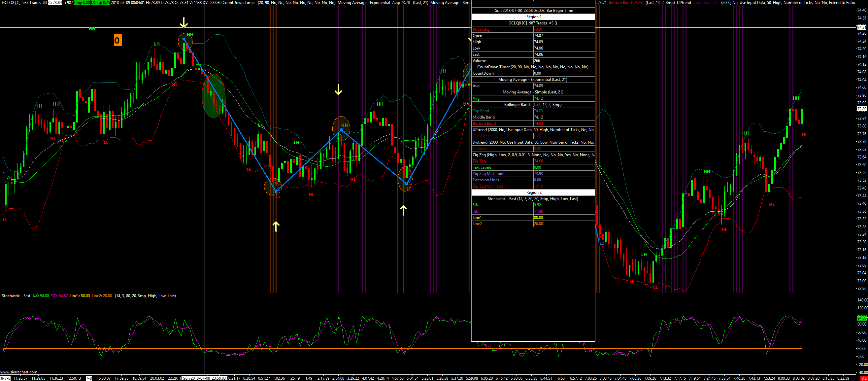Click the 'Zig Zag Mid-Point' row

tap(488, 174)
